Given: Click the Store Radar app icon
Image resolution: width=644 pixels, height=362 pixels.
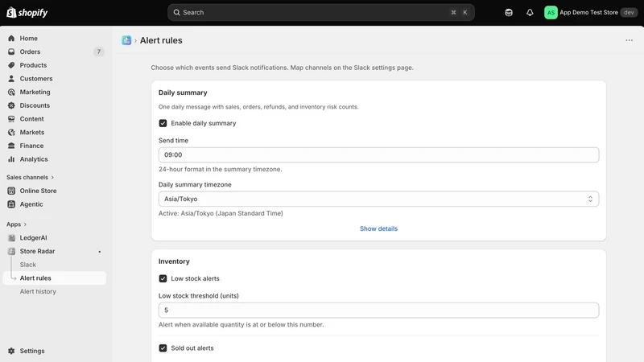Looking at the screenshot, I should pyautogui.click(x=11, y=251).
